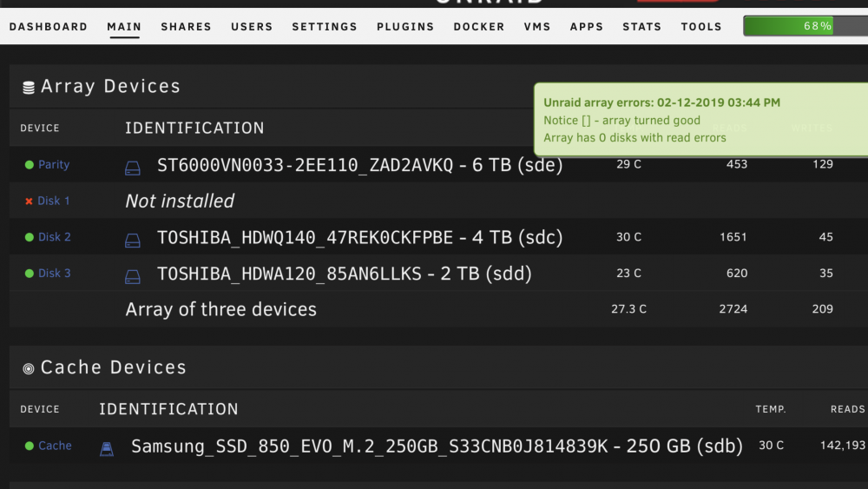The image size is (868, 489).
Task: Open the Users tab
Action: tap(252, 27)
